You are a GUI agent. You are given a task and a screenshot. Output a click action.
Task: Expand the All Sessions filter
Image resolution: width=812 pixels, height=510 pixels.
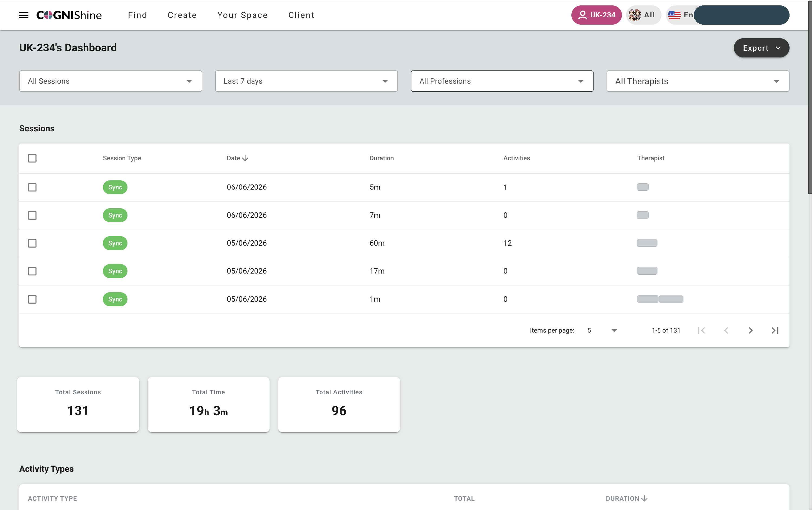click(110, 81)
